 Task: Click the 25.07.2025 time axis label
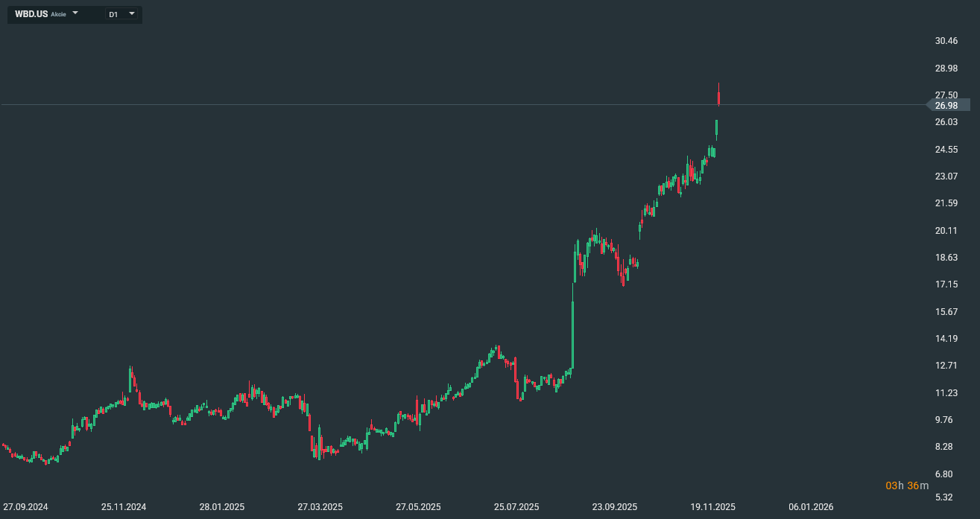516,507
